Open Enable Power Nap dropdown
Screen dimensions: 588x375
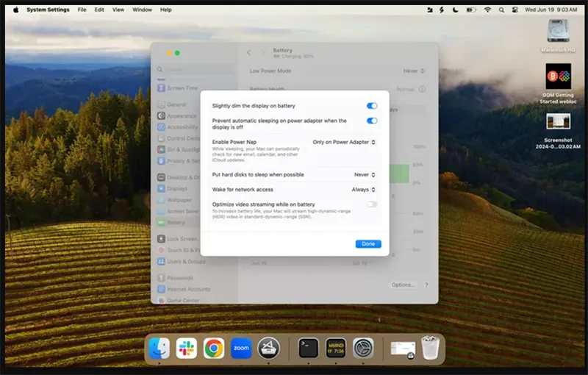tap(344, 142)
